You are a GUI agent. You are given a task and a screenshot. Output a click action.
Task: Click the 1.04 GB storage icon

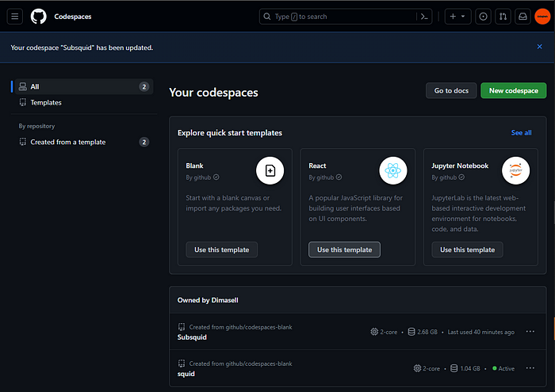click(x=454, y=368)
